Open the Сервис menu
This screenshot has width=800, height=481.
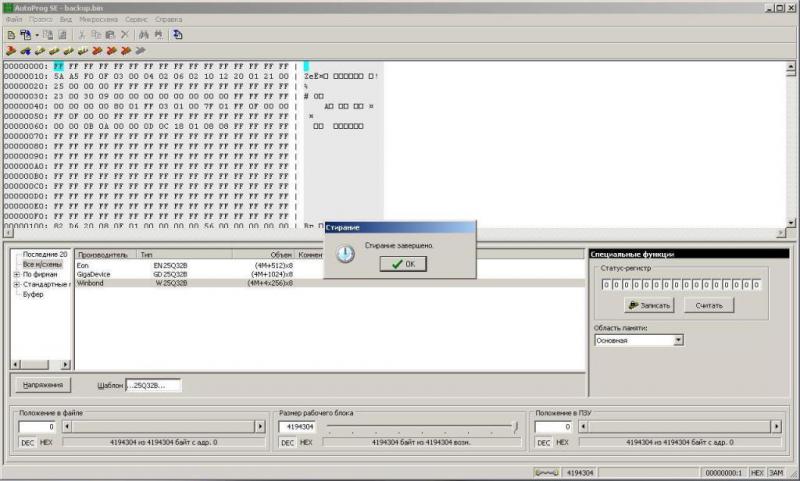coord(136,19)
